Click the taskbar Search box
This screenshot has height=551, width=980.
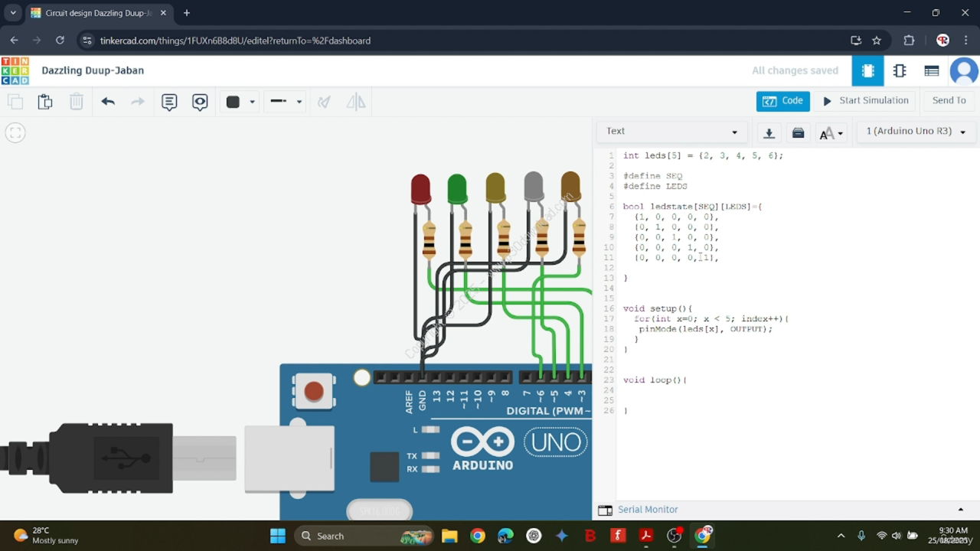pyautogui.click(x=363, y=536)
